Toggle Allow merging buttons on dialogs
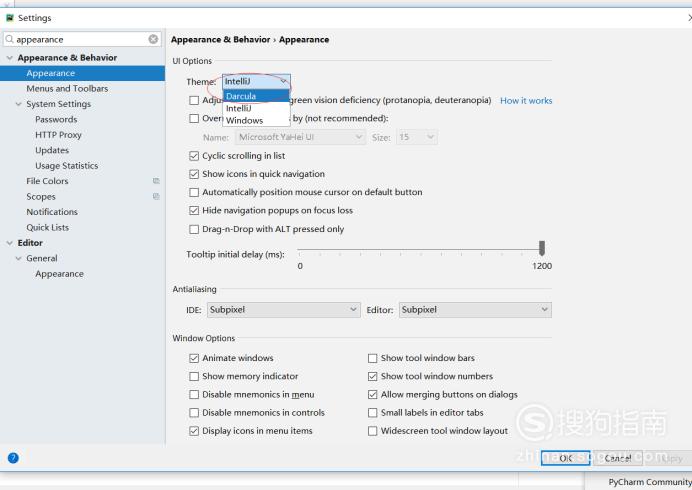The height and width of the screenshot is (490, 692). point(372,394)
